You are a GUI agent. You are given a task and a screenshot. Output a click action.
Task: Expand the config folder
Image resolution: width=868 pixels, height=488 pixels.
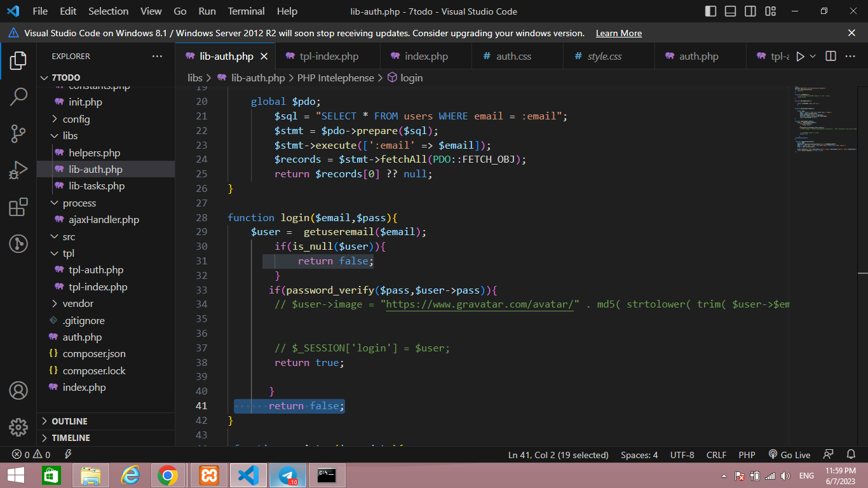[105, 119]
